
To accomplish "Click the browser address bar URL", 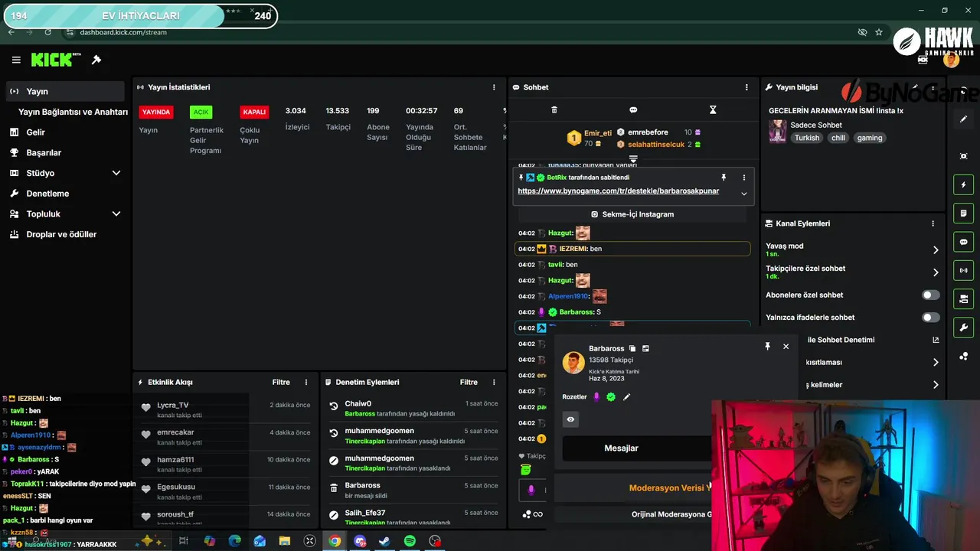I will pyautogui.click(x=122, y=32).
